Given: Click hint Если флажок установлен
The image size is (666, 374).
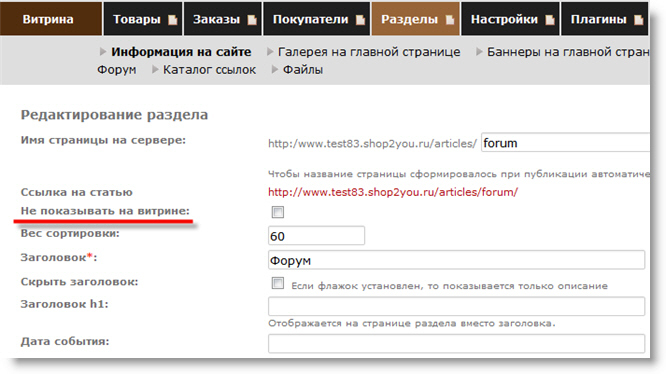Looking at the screenshot, I should coord(449,286).
